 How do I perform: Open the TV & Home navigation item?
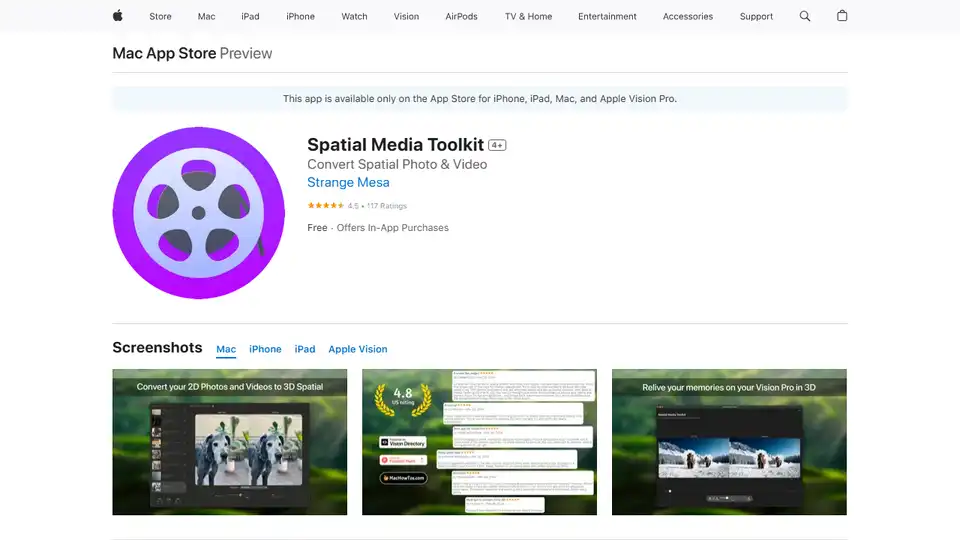point(528,17)
